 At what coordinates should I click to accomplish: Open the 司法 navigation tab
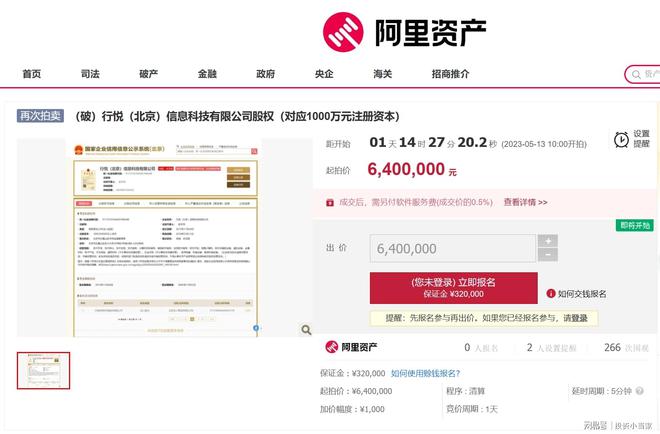pos(90,74)
